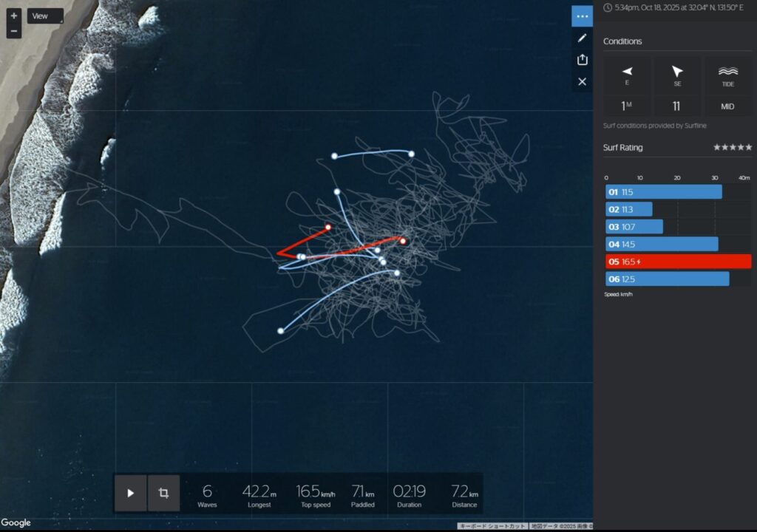Play the session replay
The height and width of the screenshot is (532, 757).
point(131,493)
